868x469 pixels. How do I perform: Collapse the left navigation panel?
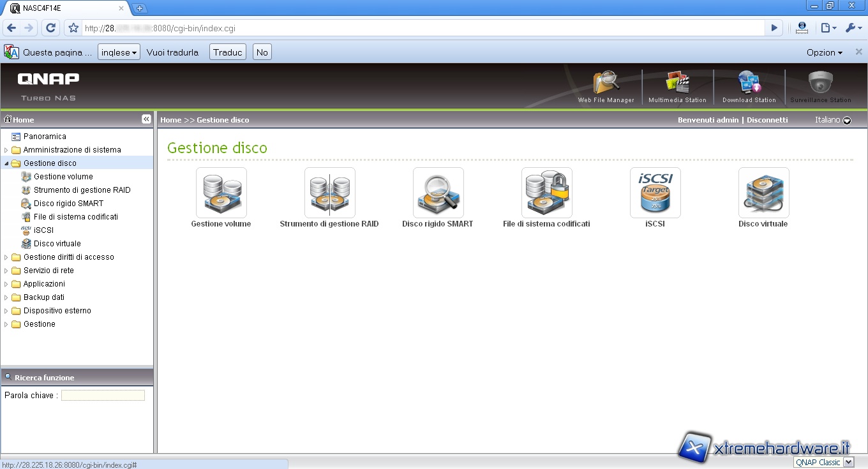click(146, 119)
